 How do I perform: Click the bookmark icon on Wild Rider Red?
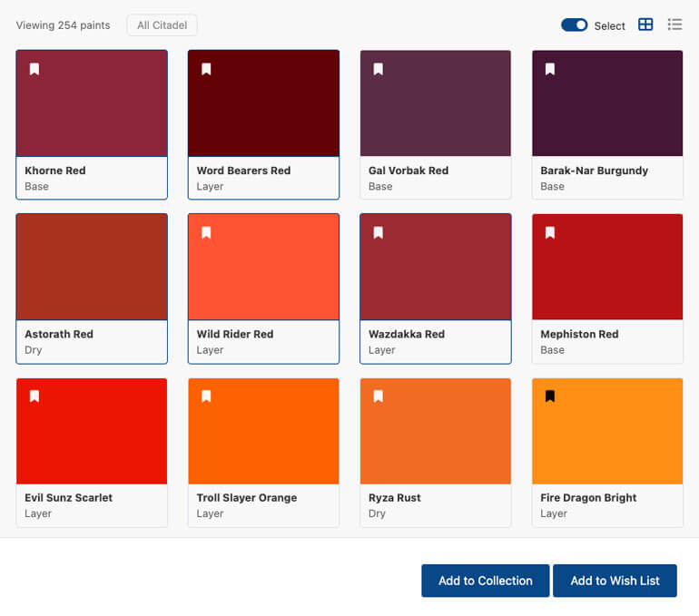pos(206,232)
